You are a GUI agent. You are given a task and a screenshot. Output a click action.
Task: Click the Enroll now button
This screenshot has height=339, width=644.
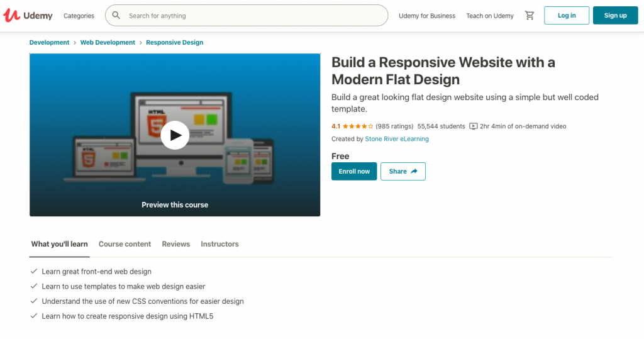(x=354, y=171)
